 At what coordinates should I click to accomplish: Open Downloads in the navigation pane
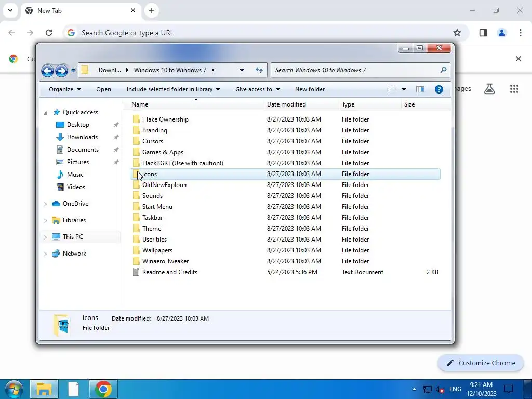pyautogui.click(x=82, y=137)
